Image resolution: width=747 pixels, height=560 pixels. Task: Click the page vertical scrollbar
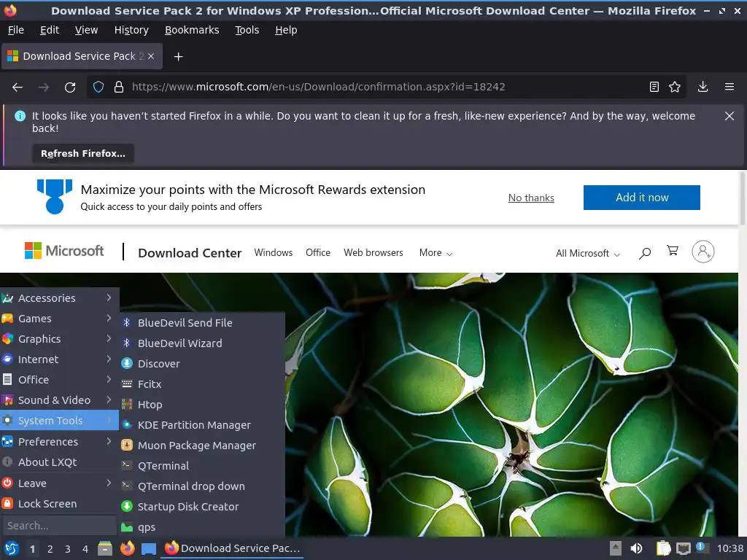tap(742, 198)
